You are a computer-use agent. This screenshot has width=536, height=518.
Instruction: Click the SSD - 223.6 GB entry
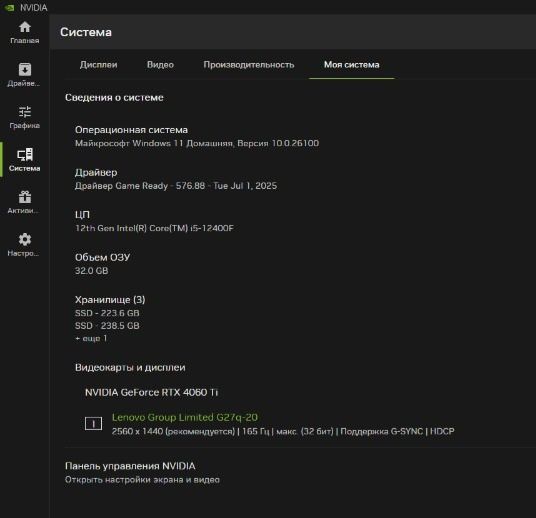[x=107, y=313]
